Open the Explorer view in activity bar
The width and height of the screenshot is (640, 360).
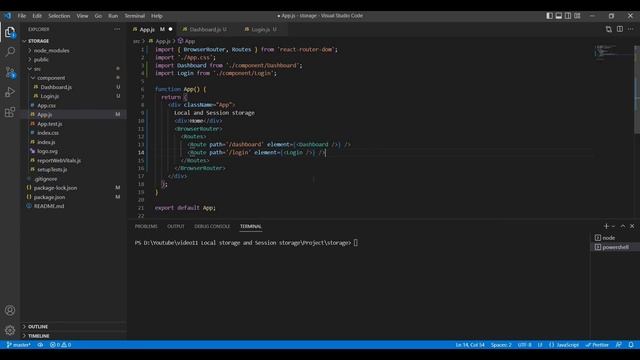click(x=10, y=32)
